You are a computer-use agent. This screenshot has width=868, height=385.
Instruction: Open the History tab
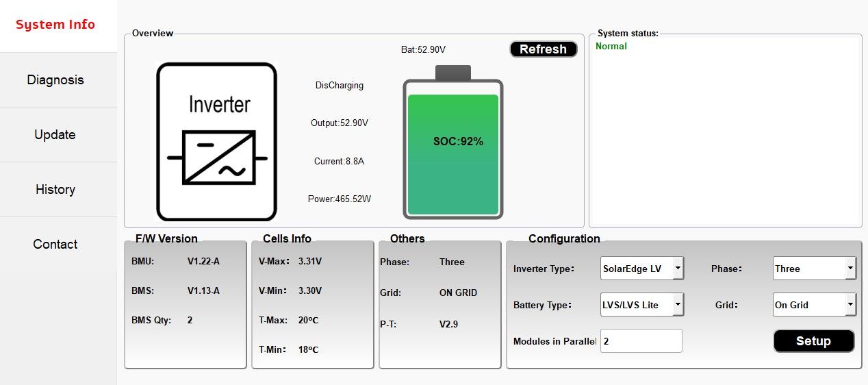pos(55,189)
